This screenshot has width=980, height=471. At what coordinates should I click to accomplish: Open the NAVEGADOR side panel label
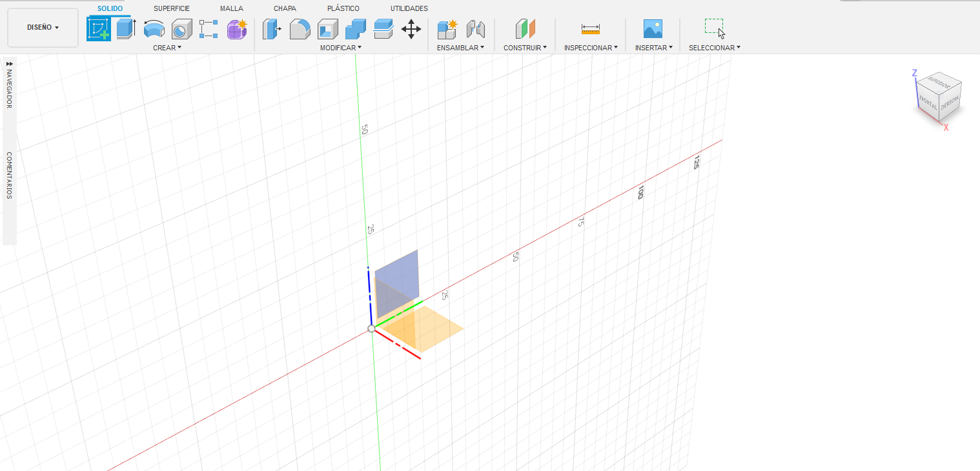pos(9,89)
